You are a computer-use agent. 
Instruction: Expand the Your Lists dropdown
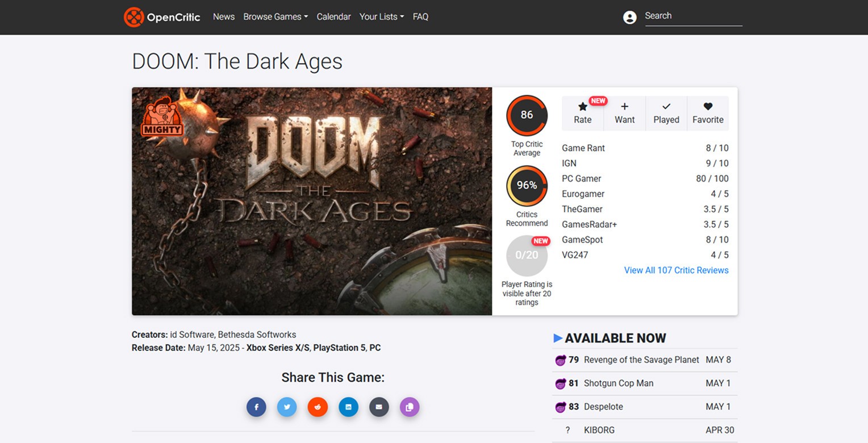(x=382, y=17)
